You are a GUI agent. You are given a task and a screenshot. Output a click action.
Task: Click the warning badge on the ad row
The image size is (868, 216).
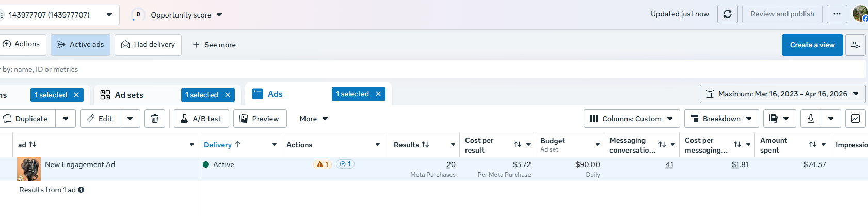(323, 164)
